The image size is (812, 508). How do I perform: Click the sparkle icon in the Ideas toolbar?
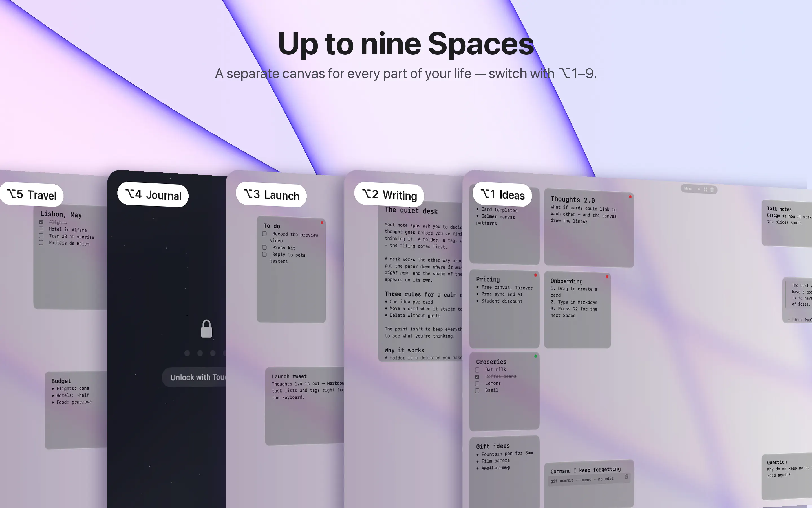pyautogui.click(x=699, y=189)
